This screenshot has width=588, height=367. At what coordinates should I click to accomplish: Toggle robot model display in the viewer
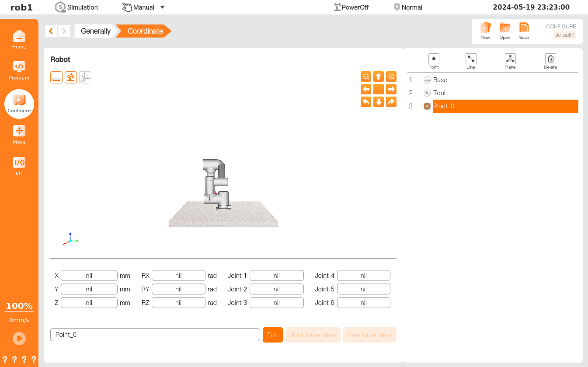click(71, 77)
